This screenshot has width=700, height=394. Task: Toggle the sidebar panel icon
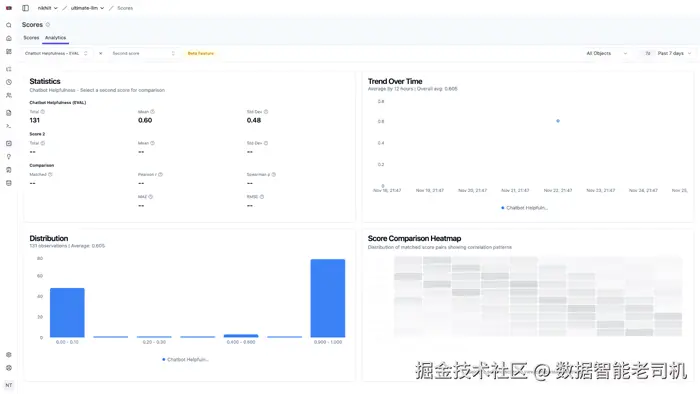pos(25,8)
